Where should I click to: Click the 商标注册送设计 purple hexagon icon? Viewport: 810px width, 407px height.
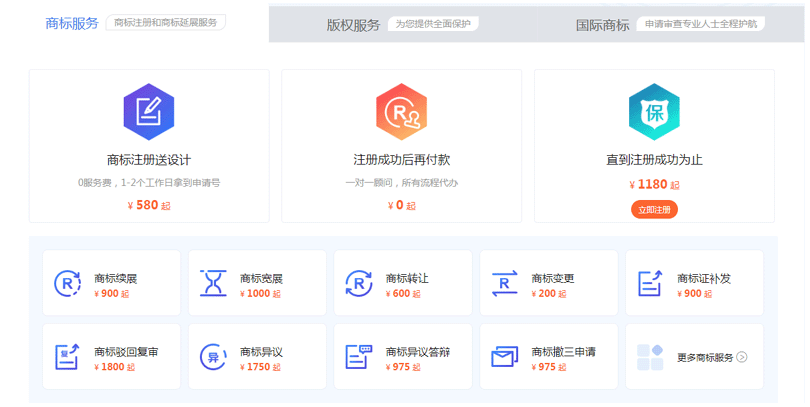[x=148, y=112]
